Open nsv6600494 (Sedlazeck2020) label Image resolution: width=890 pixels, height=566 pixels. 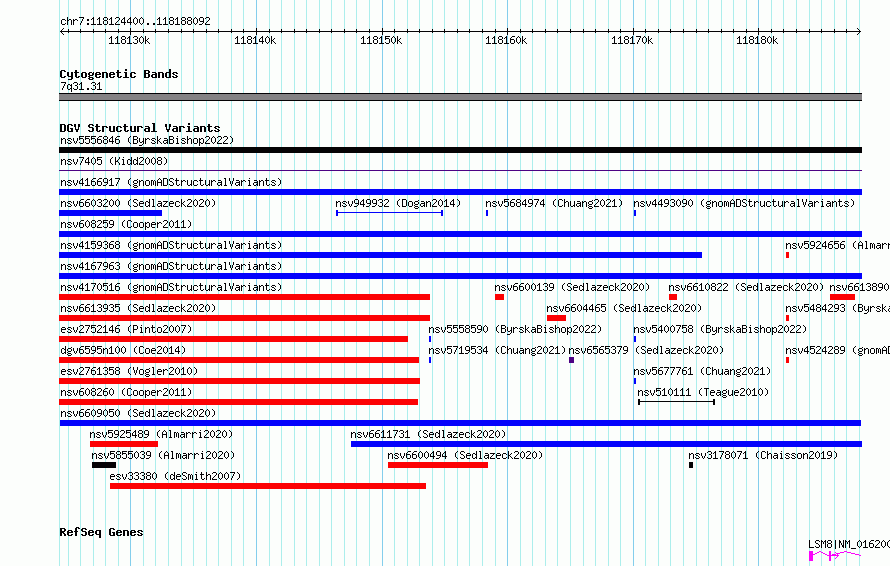(465, 455)
